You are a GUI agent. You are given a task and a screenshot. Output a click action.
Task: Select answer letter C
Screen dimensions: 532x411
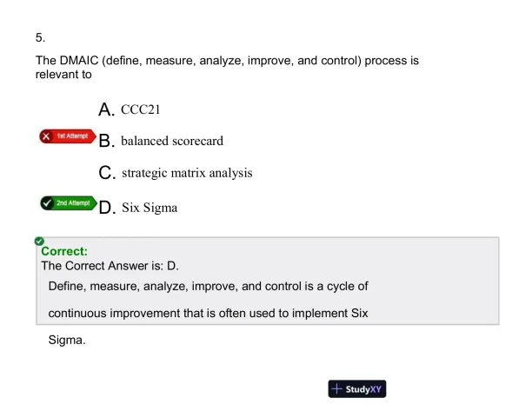[x=107, y=173]
